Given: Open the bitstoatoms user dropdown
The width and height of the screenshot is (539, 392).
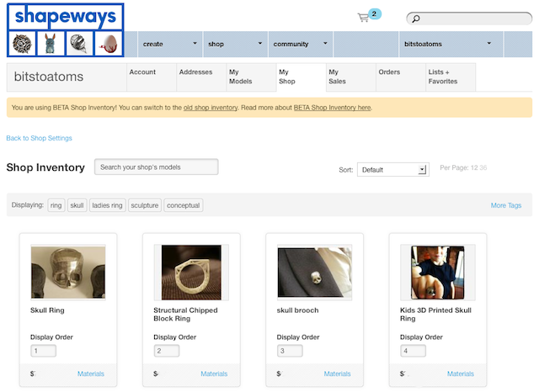Looking at the screenshot, I should (x=447, y=44).
